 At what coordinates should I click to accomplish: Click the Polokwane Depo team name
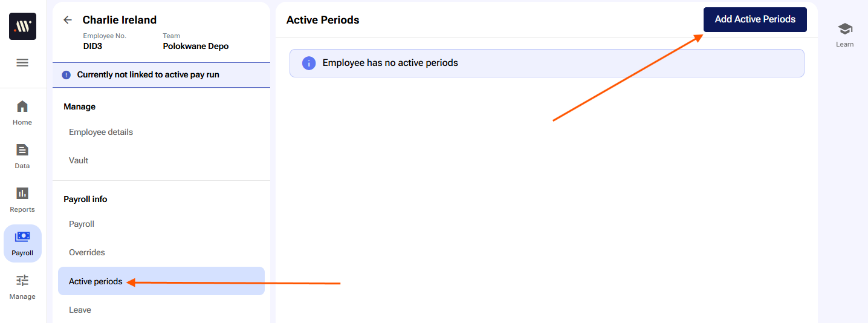coord(196,46)
